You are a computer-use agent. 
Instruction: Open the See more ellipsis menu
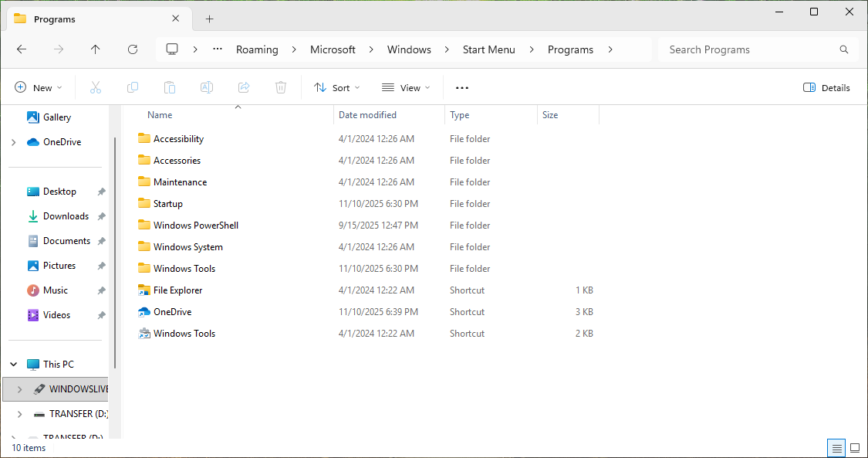coord(462,88)
